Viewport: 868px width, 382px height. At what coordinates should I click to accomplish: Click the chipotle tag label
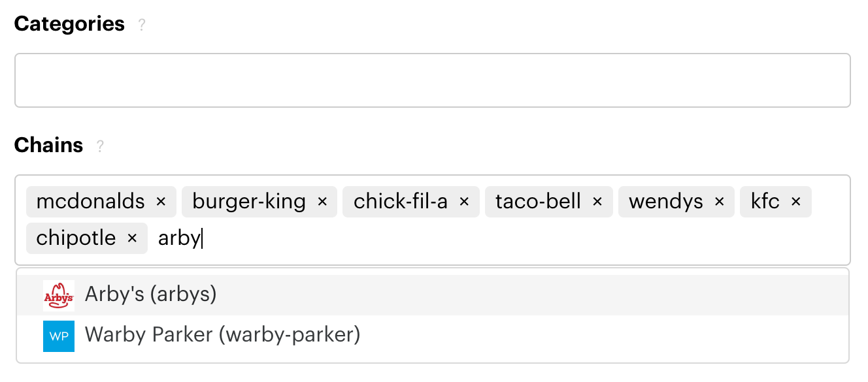76,238
